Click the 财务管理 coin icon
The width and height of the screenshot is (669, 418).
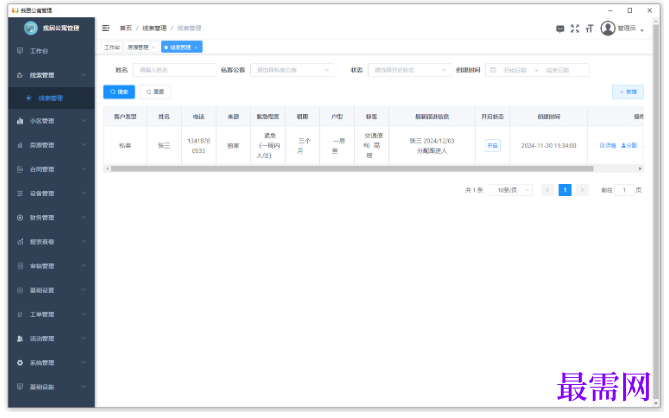click(20, 218)
